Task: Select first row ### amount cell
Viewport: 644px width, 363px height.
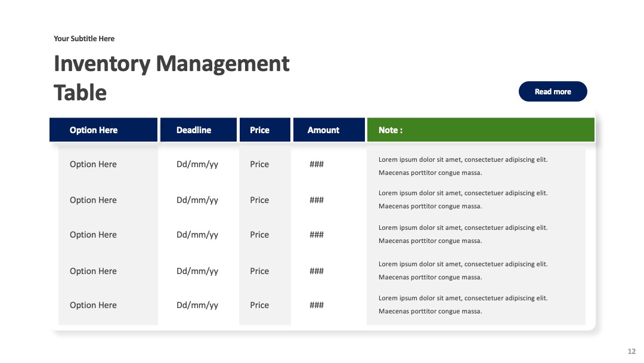Action: click(x=317, y=164)
